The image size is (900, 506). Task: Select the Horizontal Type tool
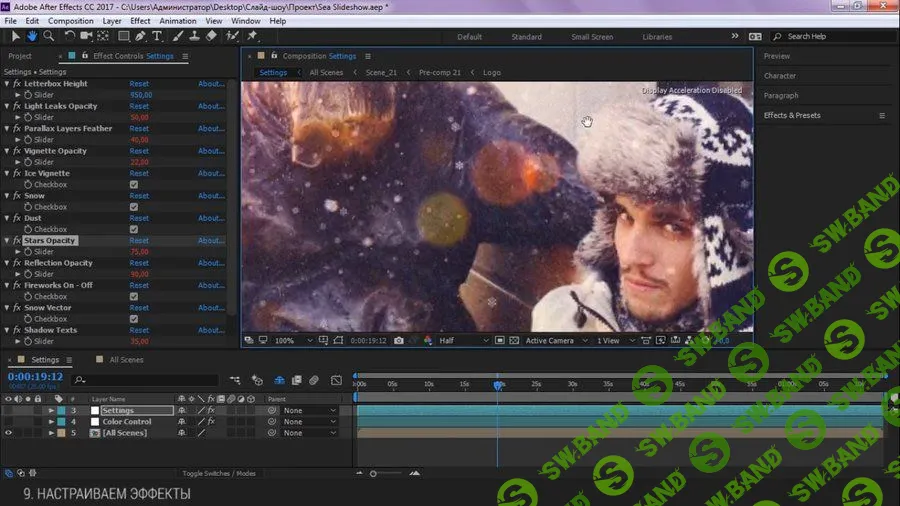click(x=156, y=36)
